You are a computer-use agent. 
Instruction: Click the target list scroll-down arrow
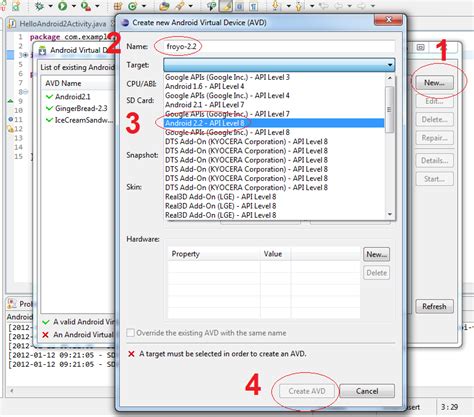[389, 214]
